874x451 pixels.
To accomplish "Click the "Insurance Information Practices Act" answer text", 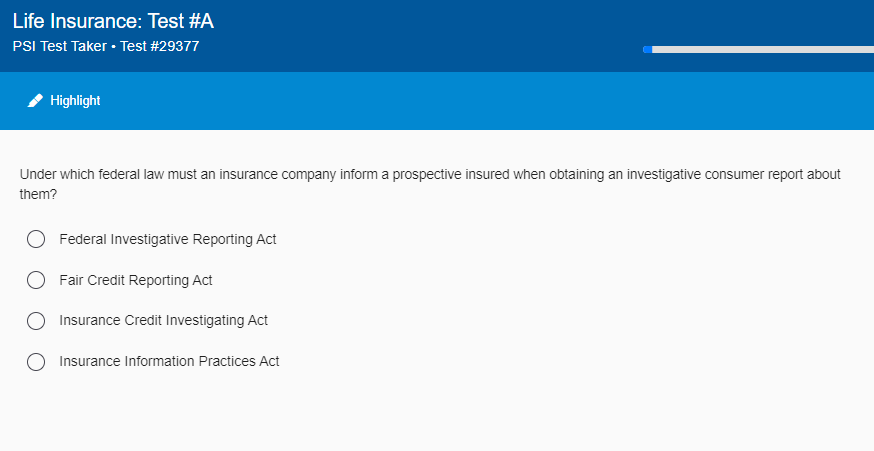I will pyautogui.click(x=169, y=362).
